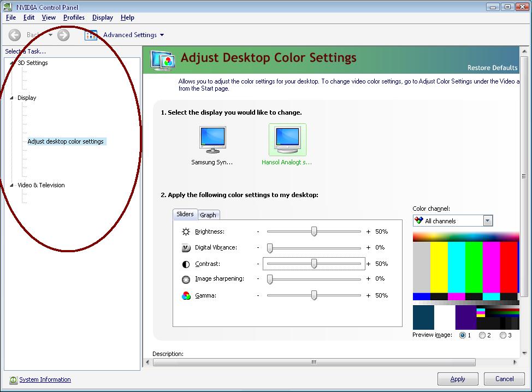Click the Brightness minus sign
Viewport: 532px width, 392px height.
pyautogui.click(x=258, y=232)
